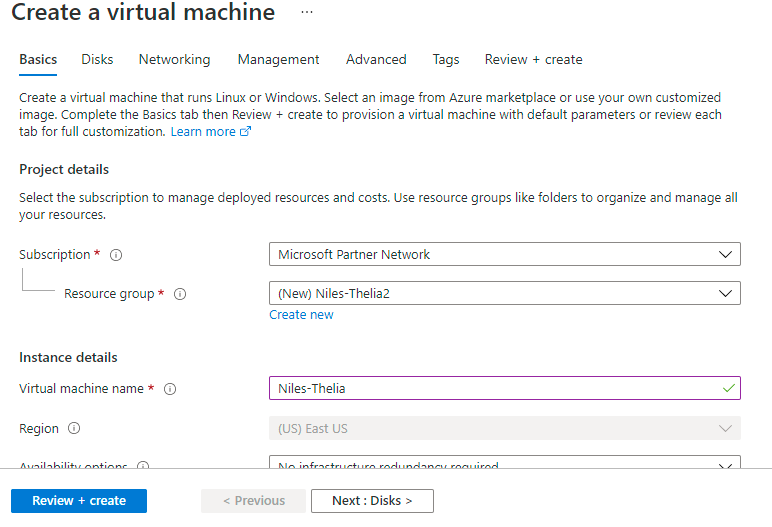Click the info icon next to Subscription
Image resolution: width=772 pixels, height=527 pixels.
coord(116,255)
